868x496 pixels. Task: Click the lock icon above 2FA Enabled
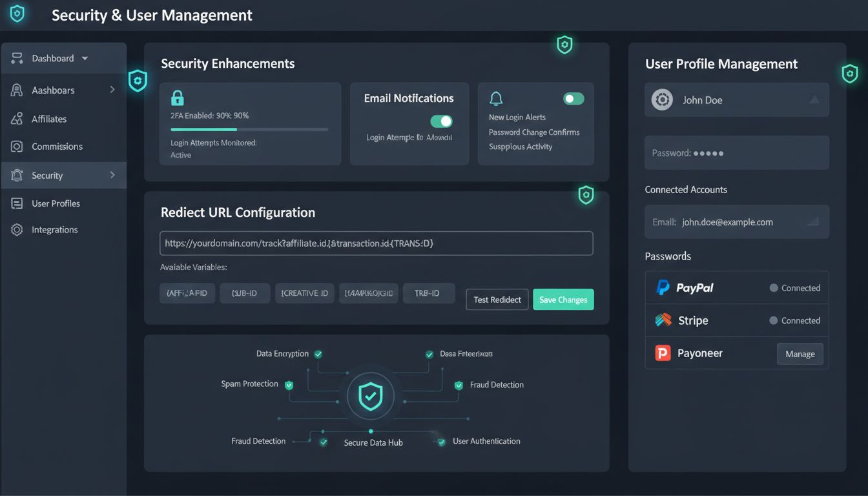click(x=177, y=98)
